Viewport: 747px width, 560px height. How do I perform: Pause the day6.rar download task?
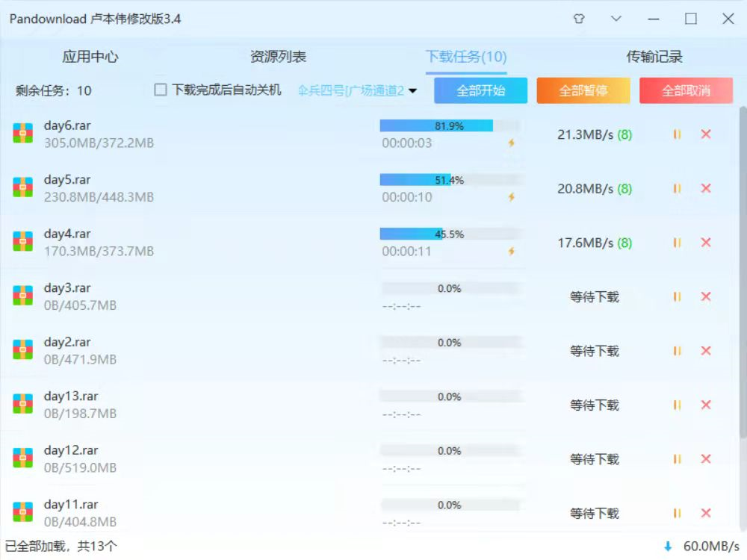(677, 134)
